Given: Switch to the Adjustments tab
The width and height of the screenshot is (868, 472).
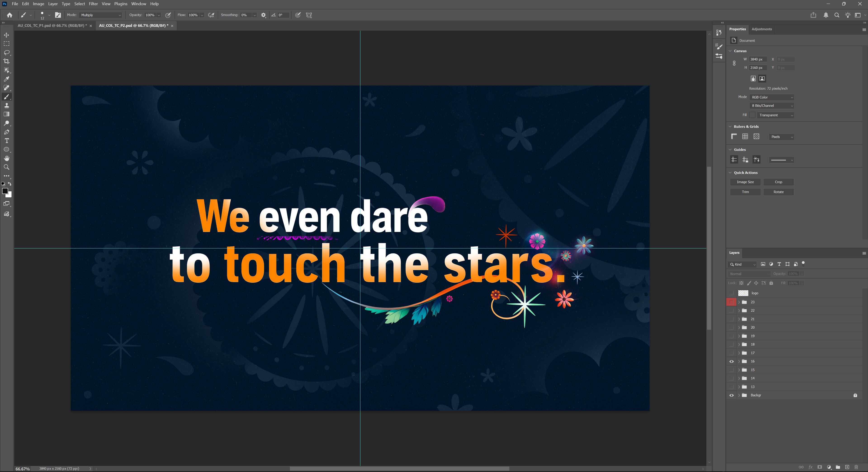Looking at the screenshot, I should [x=762, y=29].
